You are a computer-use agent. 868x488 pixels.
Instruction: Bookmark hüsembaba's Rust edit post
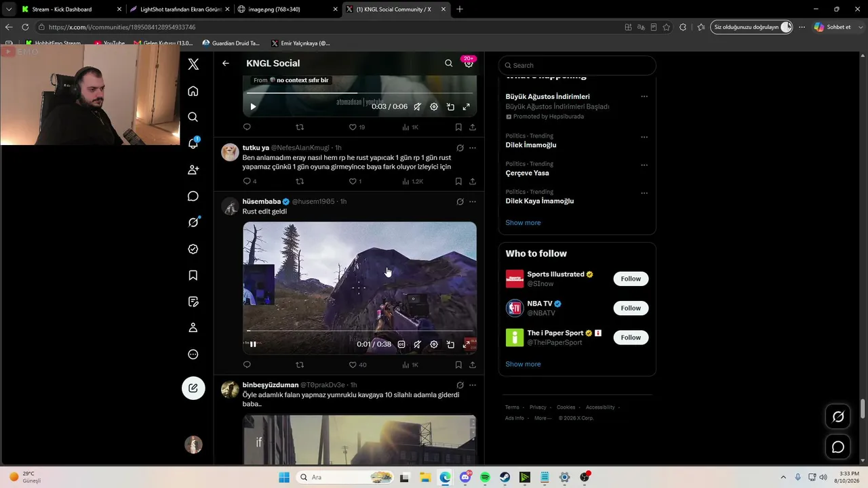[458, 365]
